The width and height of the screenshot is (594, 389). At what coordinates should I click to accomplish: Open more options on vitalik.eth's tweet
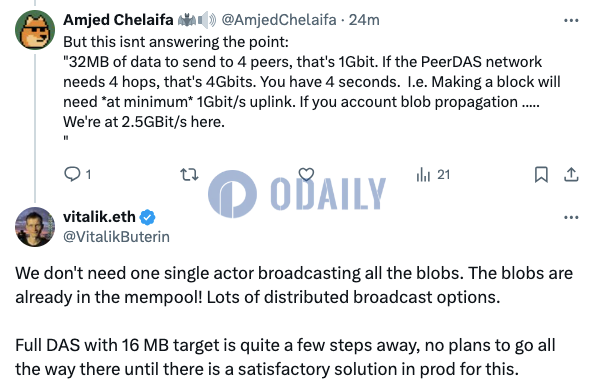[x=571, y=217]
